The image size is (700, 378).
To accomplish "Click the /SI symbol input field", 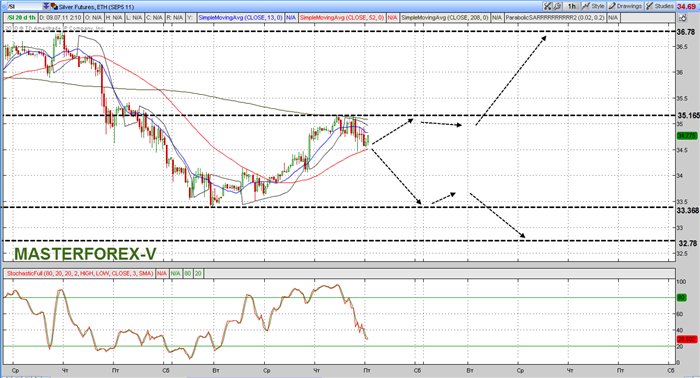I will pyautogui.click(x=25, y=6).
